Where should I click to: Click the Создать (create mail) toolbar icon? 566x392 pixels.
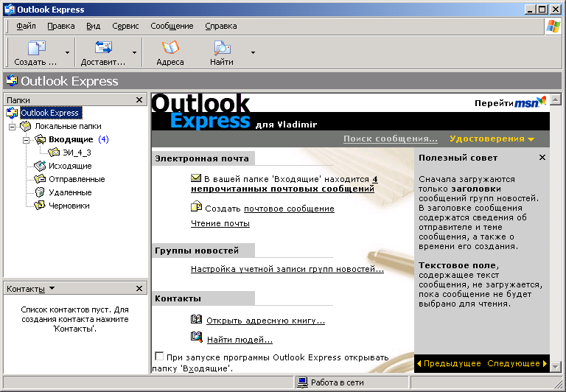[36, 47]
